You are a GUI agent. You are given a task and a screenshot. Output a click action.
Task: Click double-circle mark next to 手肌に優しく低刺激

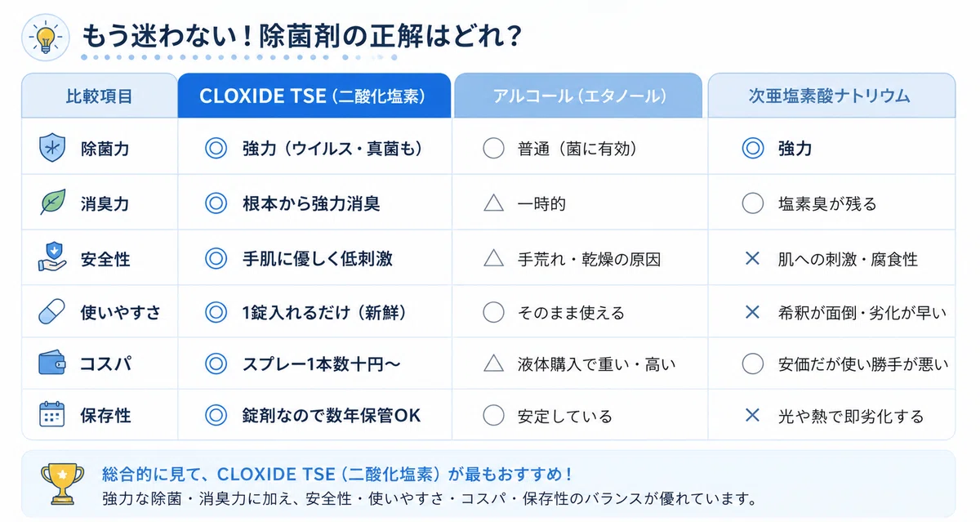(x=216, y=259)
